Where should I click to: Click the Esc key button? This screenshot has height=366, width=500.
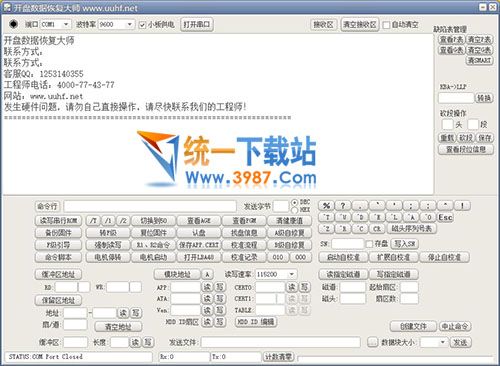(x=445, y=218)
